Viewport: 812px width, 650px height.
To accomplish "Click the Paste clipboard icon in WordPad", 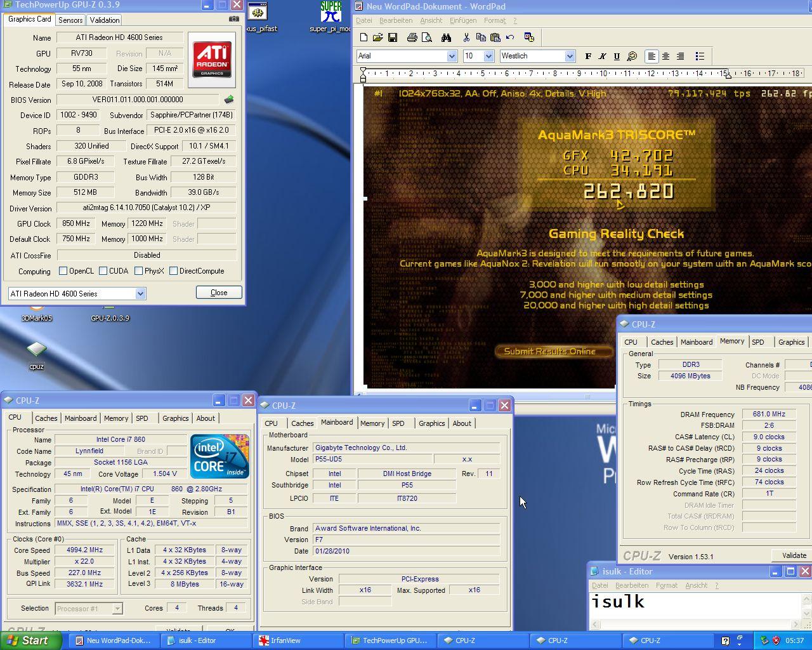I will click(495, 37).
